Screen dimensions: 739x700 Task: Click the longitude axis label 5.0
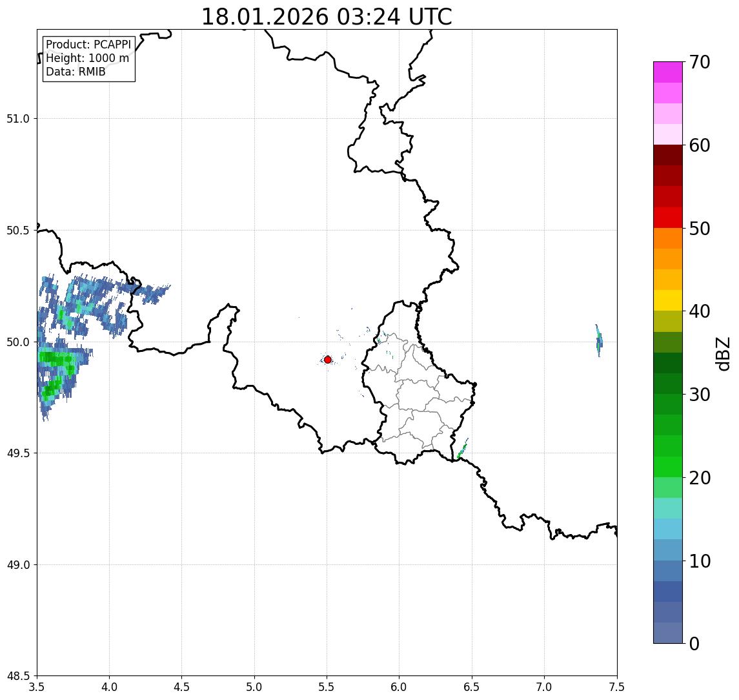(254, 687)
